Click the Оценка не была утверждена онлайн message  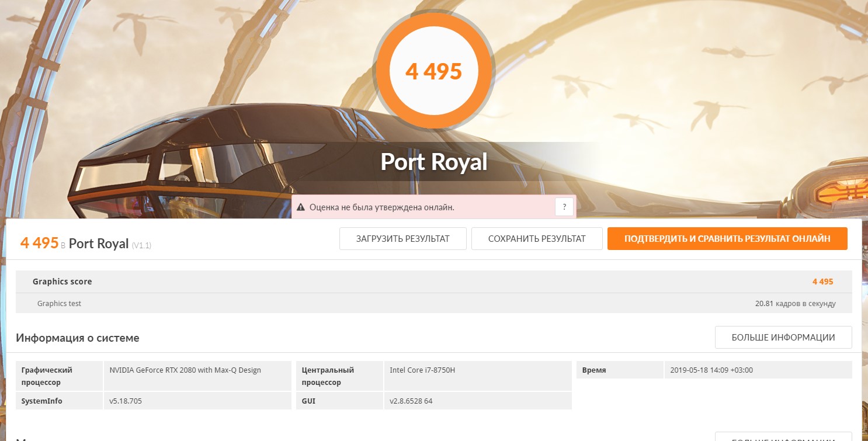click(381, 207)
